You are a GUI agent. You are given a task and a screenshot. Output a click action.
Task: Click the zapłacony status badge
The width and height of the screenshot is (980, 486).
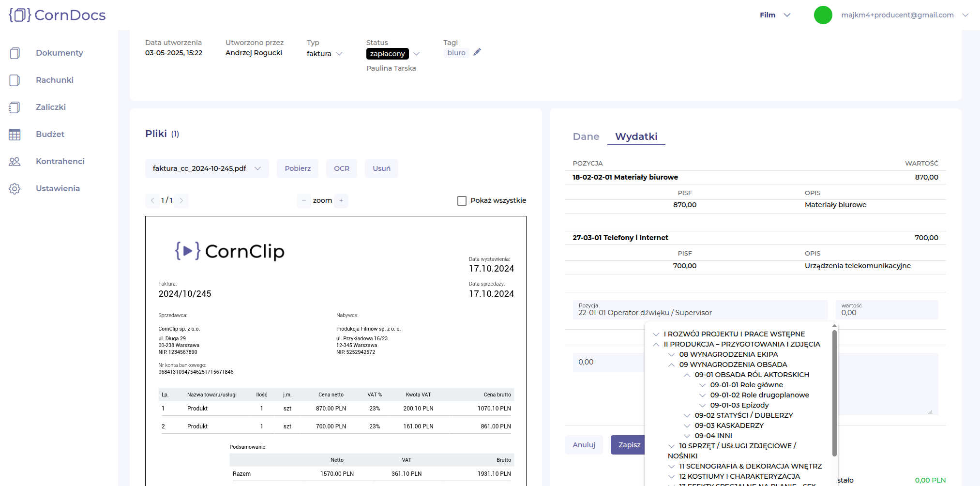point(387,54)
